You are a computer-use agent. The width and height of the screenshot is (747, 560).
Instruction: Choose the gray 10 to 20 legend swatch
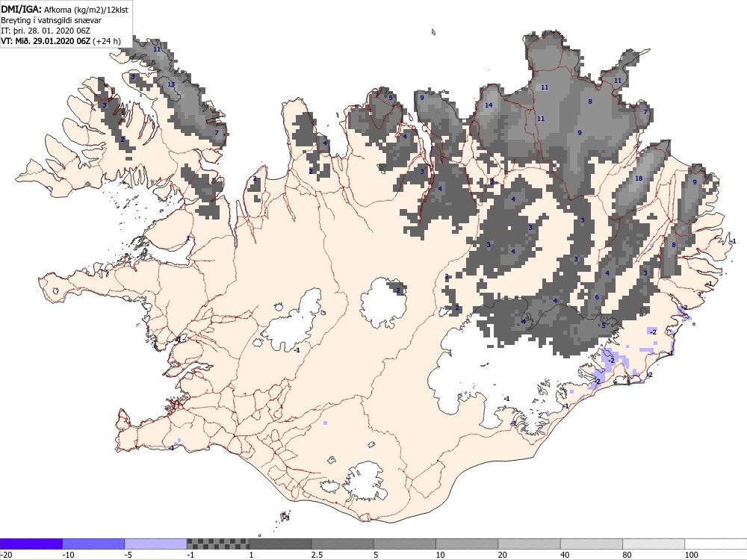point(467,544)
